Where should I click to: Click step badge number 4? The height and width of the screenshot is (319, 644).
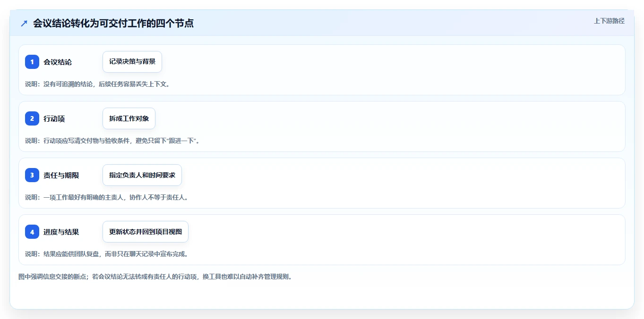click(x=32, y=232)
